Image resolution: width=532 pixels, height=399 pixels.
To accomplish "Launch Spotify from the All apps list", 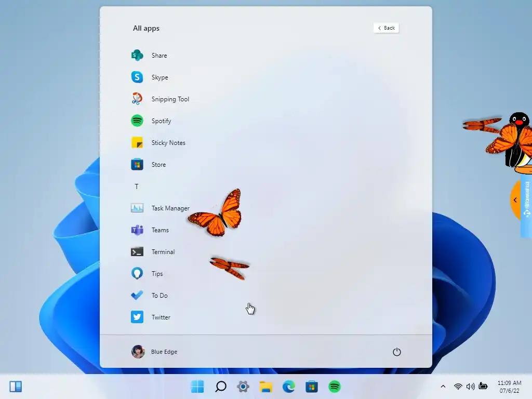I will click(x=137, y=121).
